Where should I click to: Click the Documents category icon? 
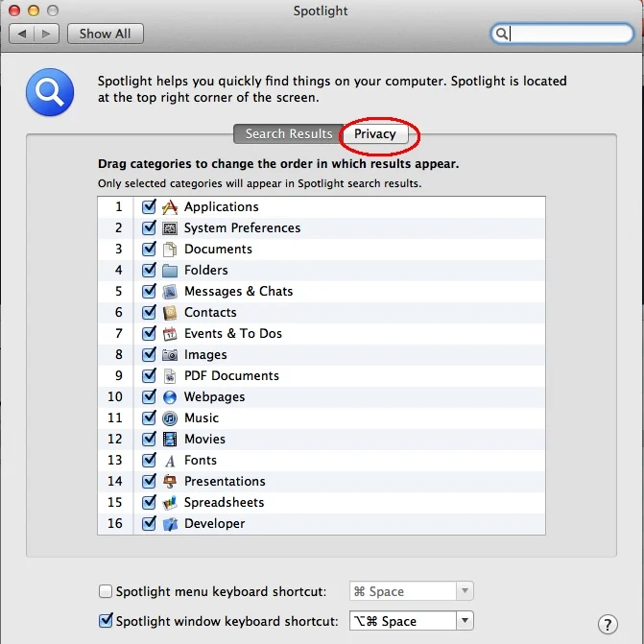170,250
